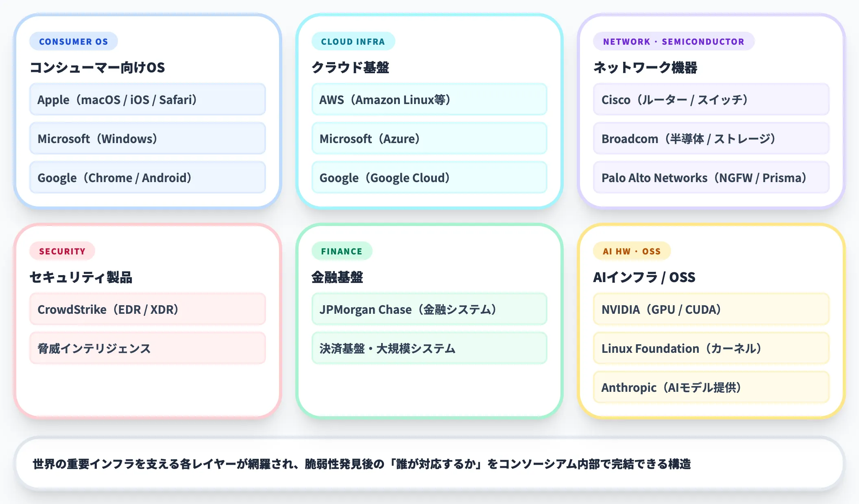Click the Google (Chrome / Android) row
The height and width of the screenshot is (504, 859).
(148, 178)
